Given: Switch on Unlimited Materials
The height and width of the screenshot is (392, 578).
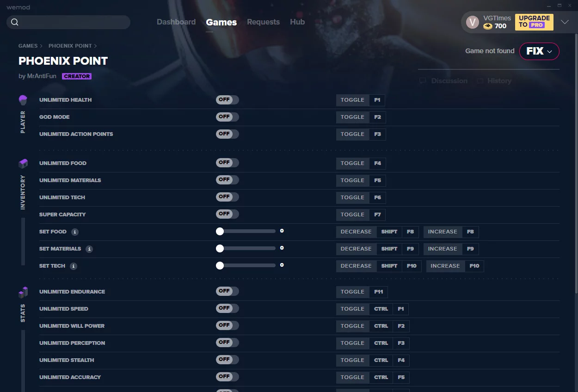Looking at the screenshot, I should click(x=228, y=180).
